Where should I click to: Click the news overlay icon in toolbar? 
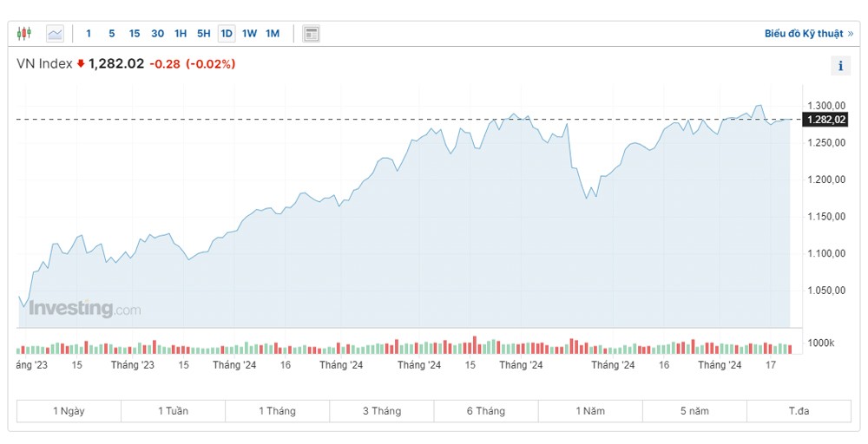coord(312,34)
